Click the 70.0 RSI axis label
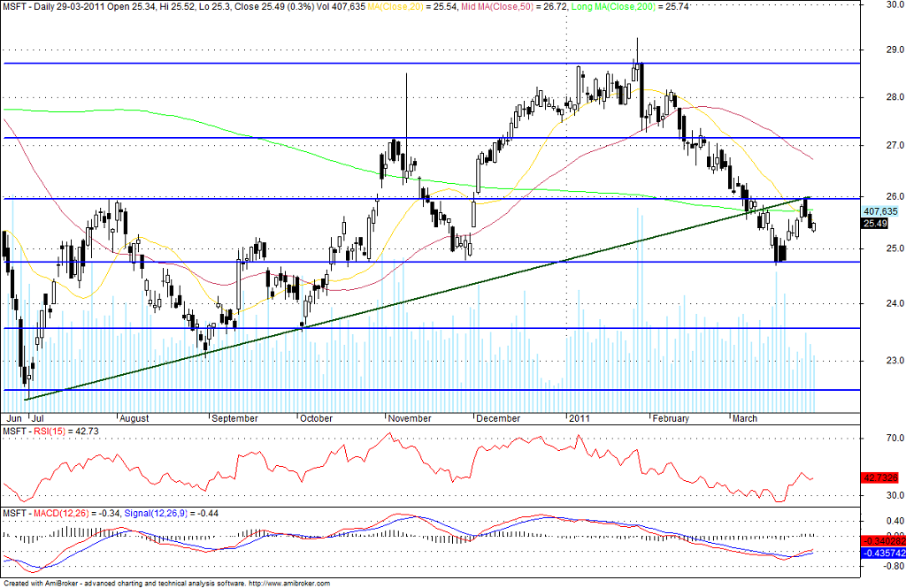 point(895,439)
